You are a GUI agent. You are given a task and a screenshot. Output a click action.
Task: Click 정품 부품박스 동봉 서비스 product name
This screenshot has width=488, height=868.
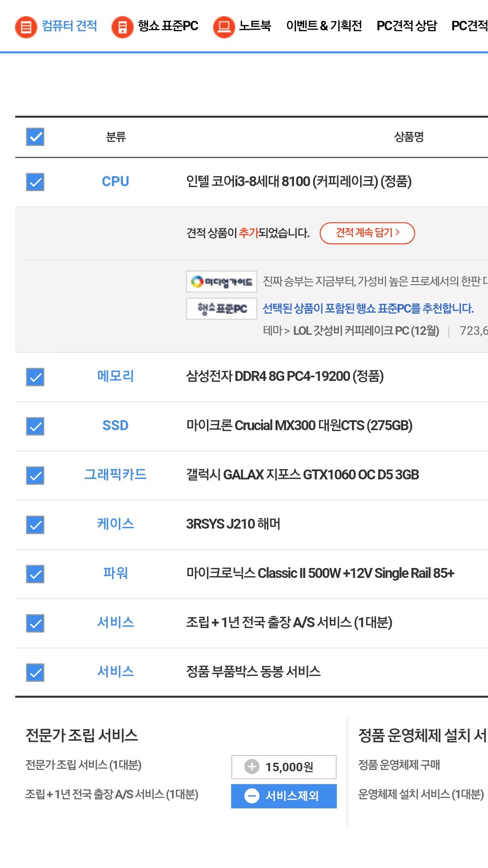[x=253, y=672]
